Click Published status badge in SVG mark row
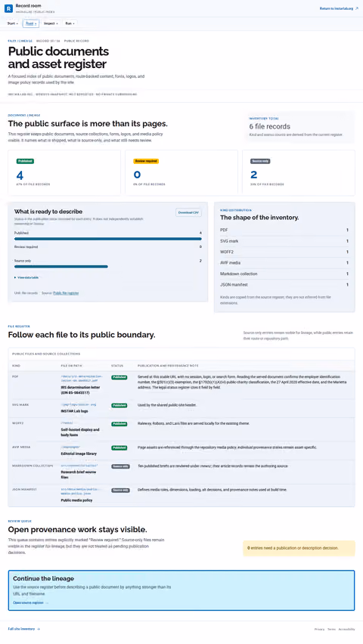This screenshot has width=363, height=644. 119,405
